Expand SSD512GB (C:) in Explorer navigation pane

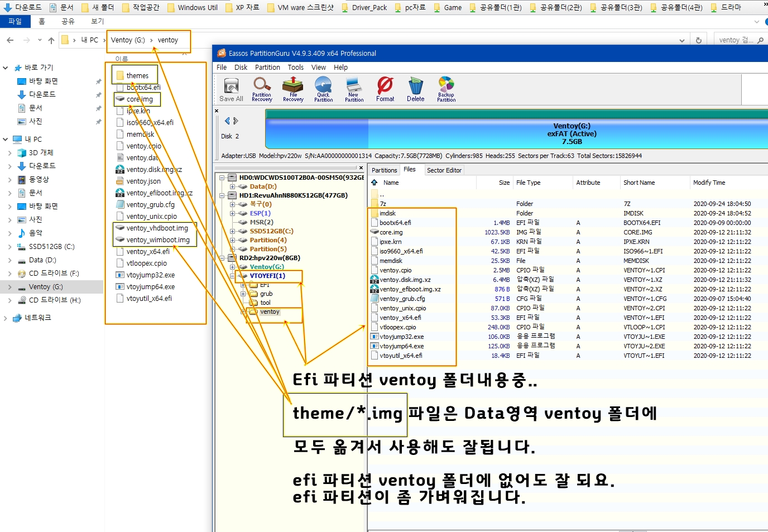coord(9,246)
